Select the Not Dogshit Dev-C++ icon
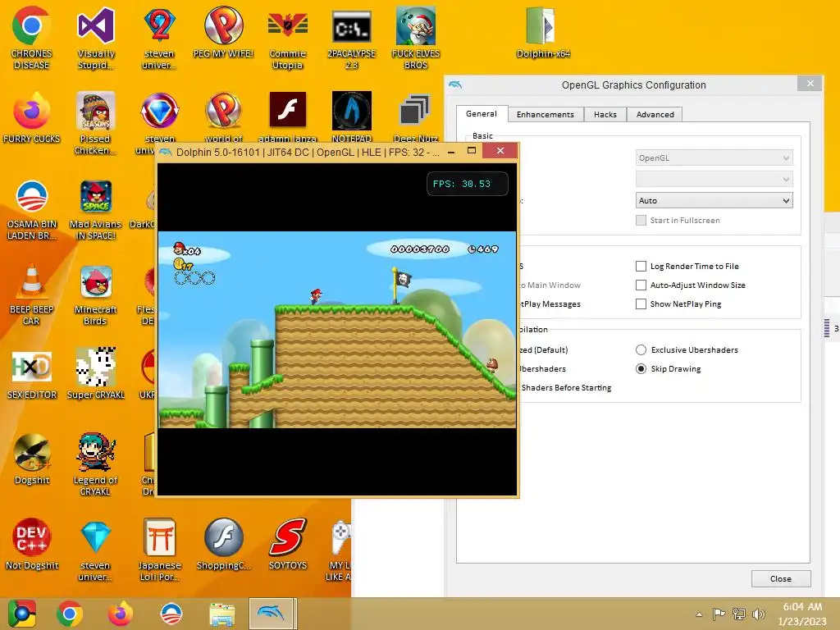 [31, 545]
